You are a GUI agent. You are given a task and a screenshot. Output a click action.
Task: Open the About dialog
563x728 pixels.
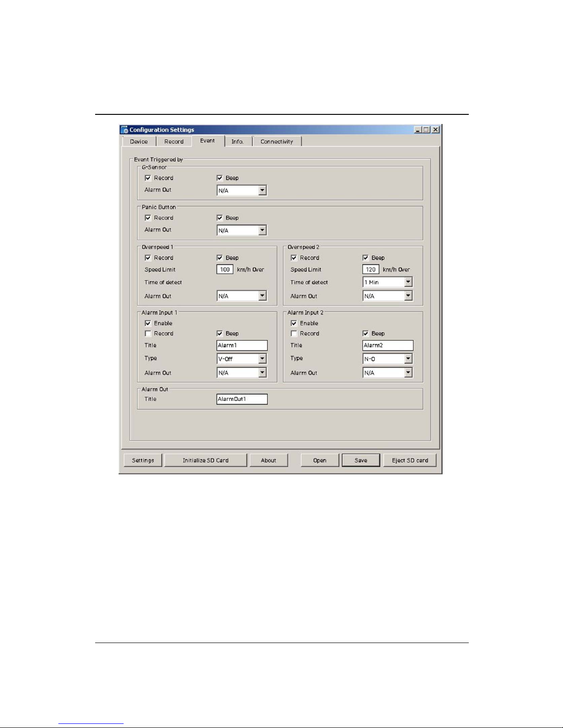click(268, 460)
